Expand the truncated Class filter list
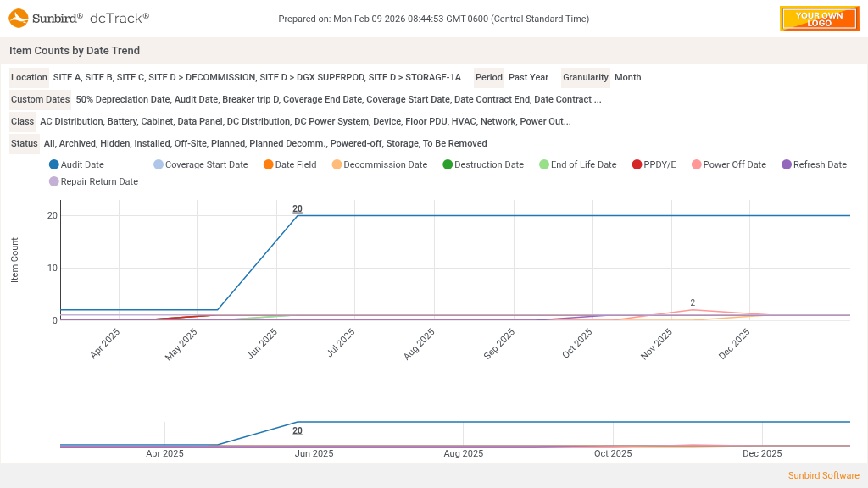Screen dimensions: 868x488 [305, 121]
